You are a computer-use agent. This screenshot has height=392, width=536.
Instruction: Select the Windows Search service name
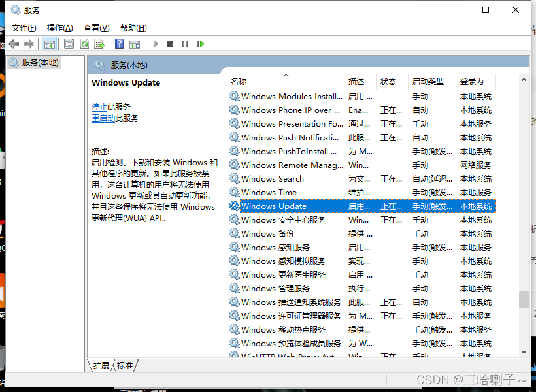tap(273, 178)
